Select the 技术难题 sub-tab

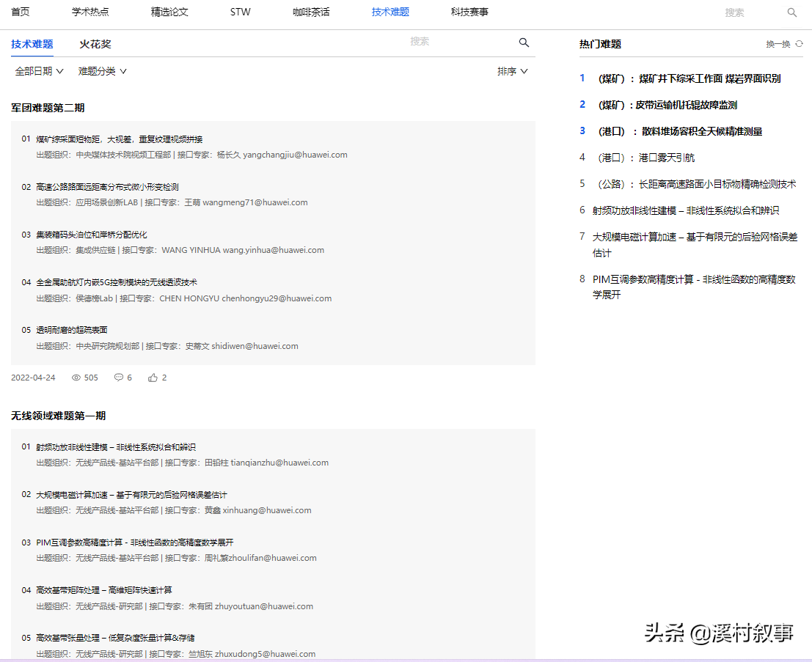click(32, 44)
